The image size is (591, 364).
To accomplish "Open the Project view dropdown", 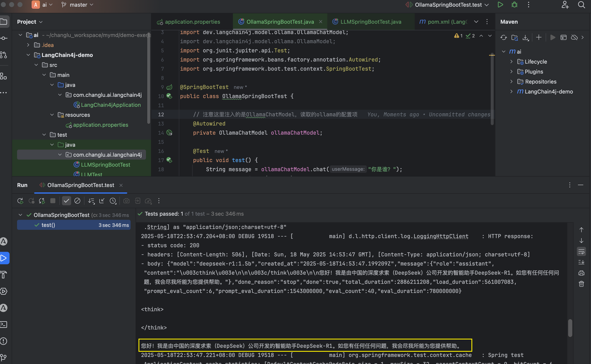I will point(30,22).
